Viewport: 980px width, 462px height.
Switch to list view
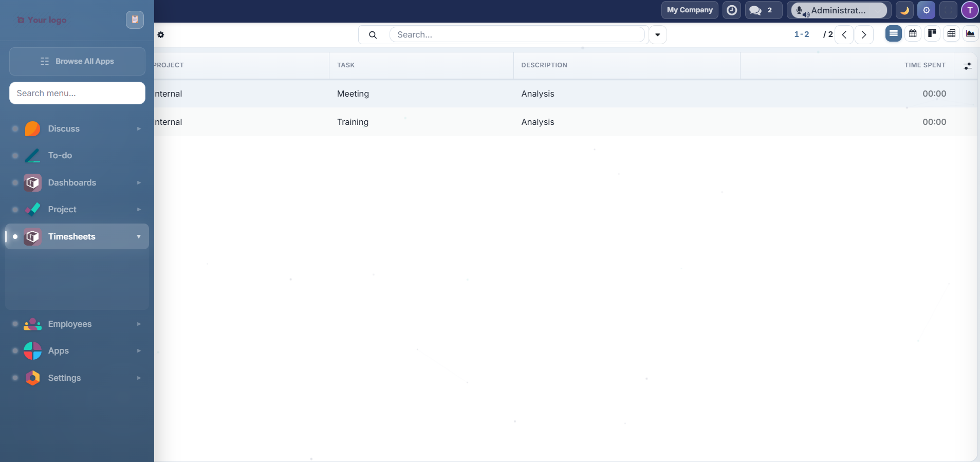[894, 34]
